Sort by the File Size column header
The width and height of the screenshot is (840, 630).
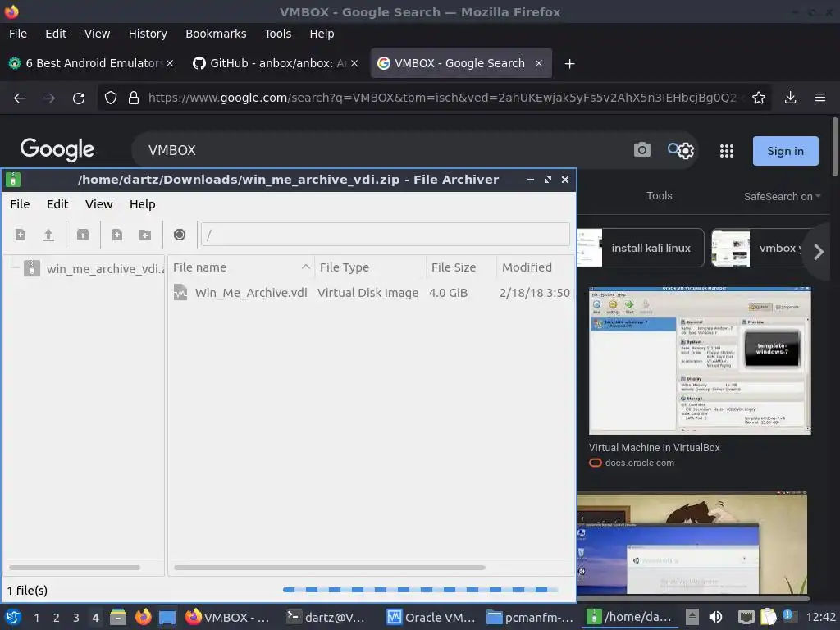click(461, 267)
